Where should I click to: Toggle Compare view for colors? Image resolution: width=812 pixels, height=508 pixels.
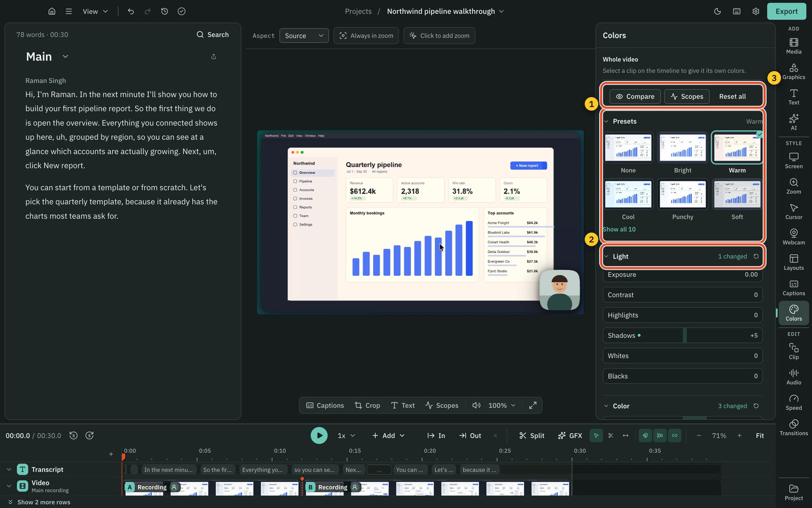coord(635,97)
